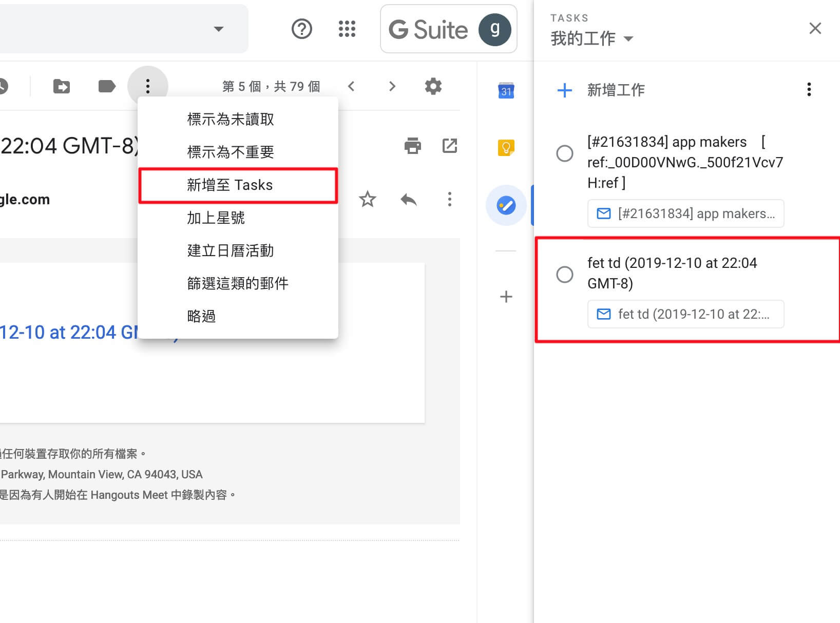Open Gmail settings gear
840x623 pixels.
click(x=433, y=86)
